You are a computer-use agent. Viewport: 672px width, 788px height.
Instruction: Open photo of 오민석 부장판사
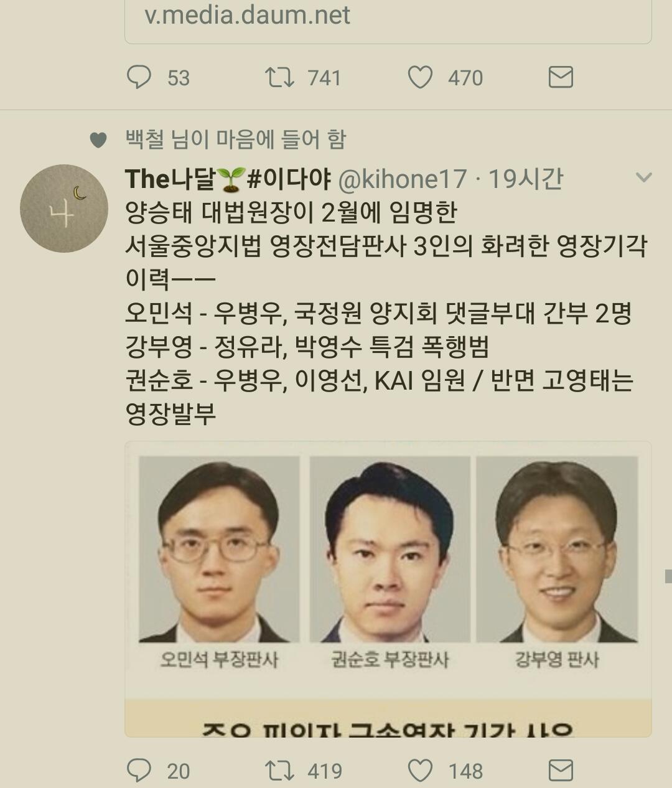coord(219,549)
